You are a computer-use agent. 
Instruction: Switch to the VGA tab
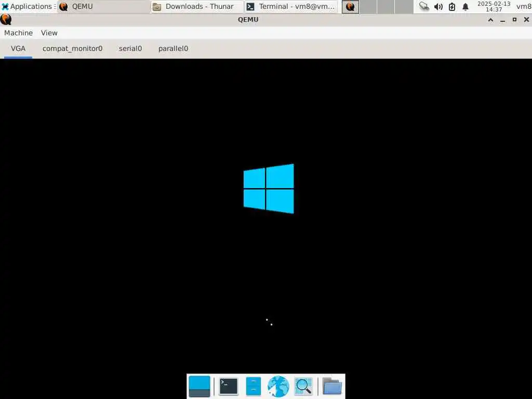[18, 48]
